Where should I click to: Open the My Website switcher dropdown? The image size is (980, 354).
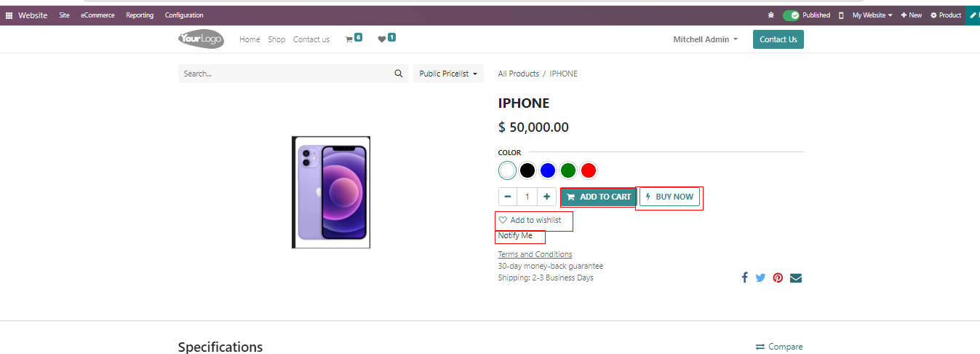[872, 15]
